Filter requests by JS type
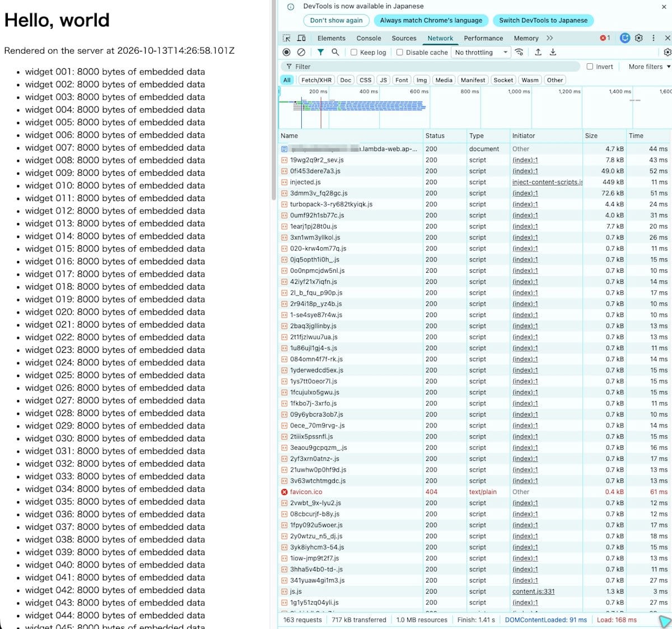The width and height of the screenshot is (672, 629). (x=384, y=80)
